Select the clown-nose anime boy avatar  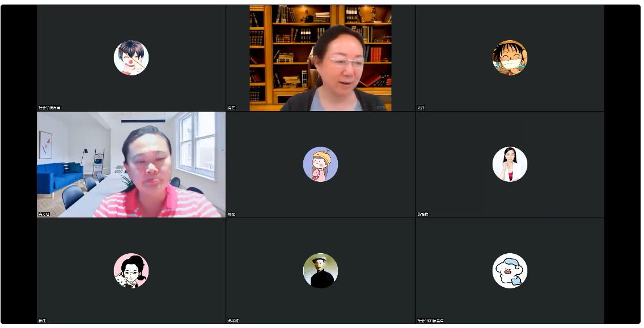click(131, 58)
